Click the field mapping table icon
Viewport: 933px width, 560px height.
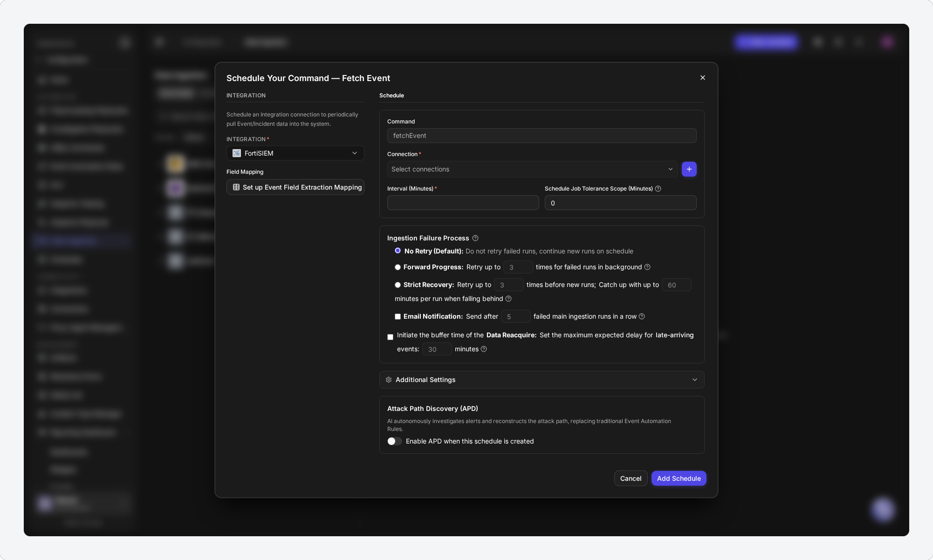[x=236, y=187]
